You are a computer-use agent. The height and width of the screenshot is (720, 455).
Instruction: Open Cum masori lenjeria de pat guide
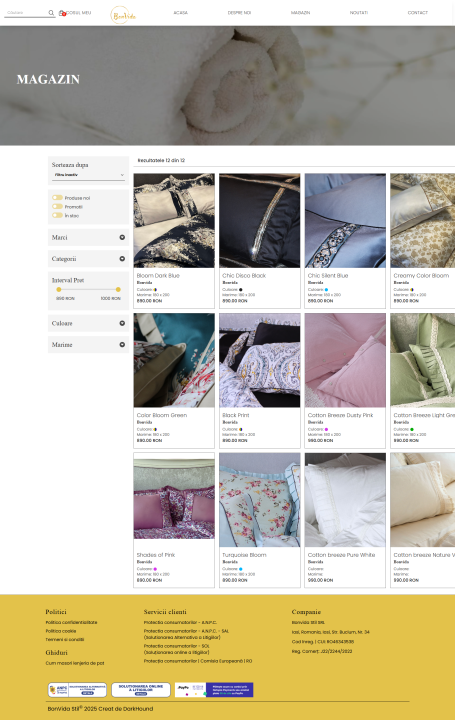[x=75, y=663]
